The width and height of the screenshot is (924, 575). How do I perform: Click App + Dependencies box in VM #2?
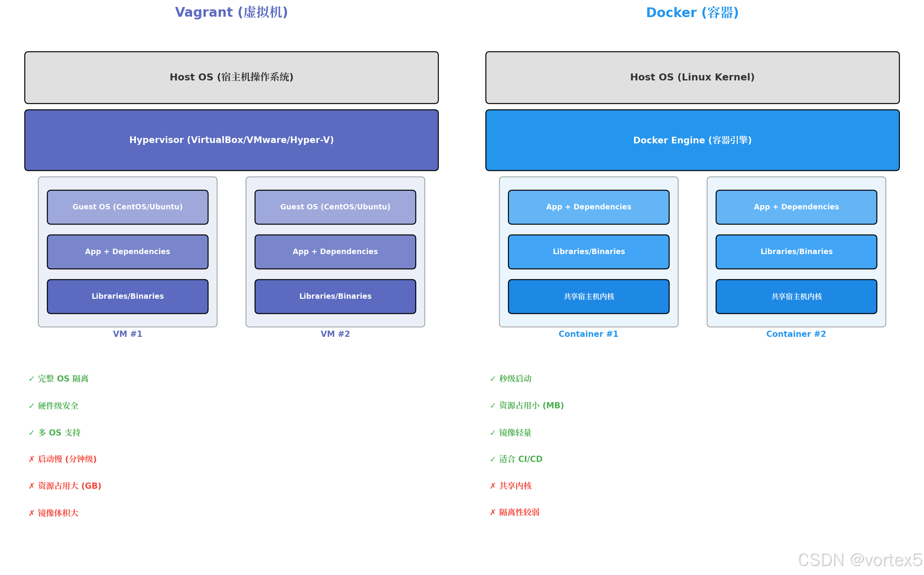(335, 252)
